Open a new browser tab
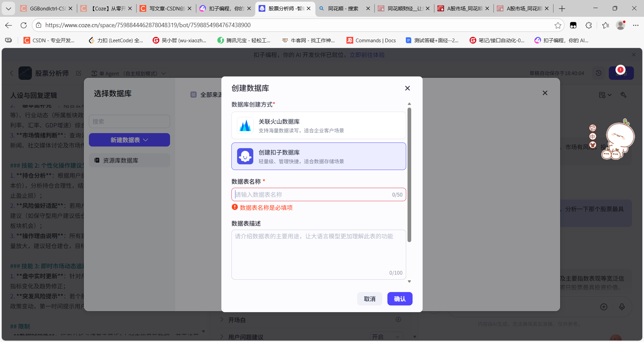Image resolution: width=644 pixels, height=342 pixels. pos(562,8)
